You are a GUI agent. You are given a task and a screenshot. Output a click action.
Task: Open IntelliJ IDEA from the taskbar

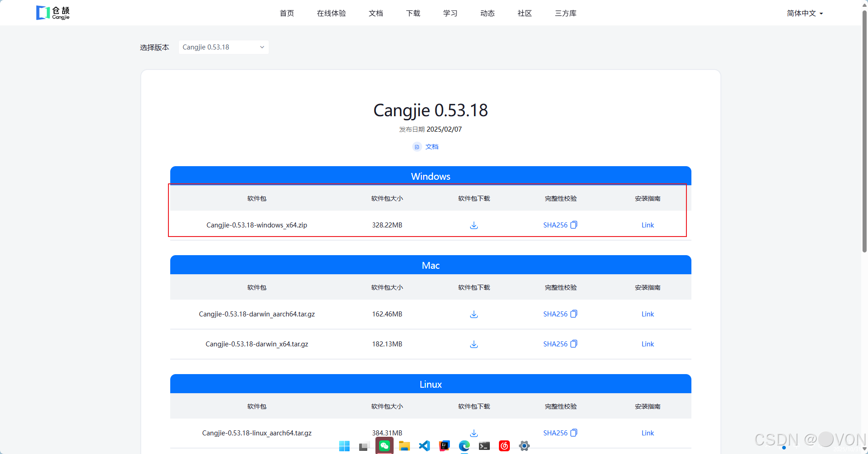[x=444, y=446]
